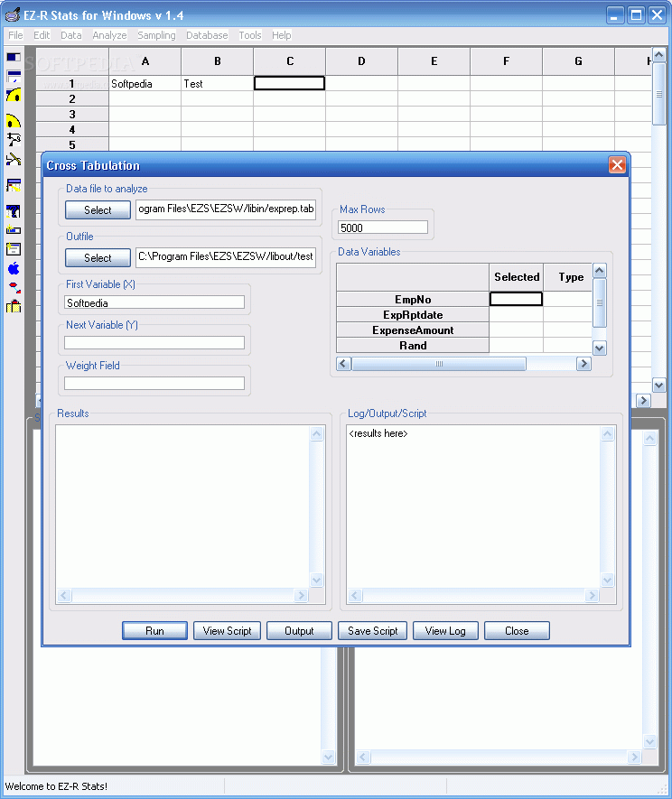
Task: Click column D header in spreadsheet
Action: coord(361,61)
